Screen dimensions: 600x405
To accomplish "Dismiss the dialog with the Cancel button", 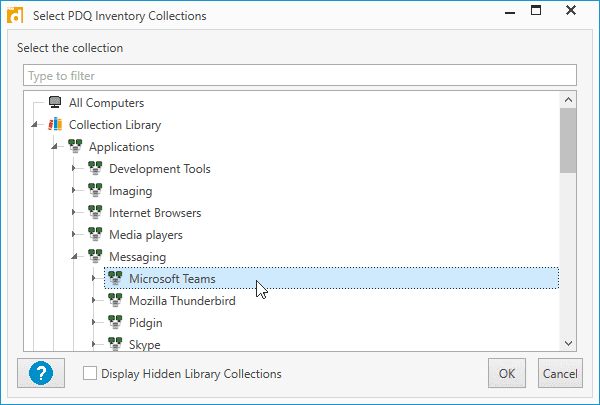I will [560, 373].
